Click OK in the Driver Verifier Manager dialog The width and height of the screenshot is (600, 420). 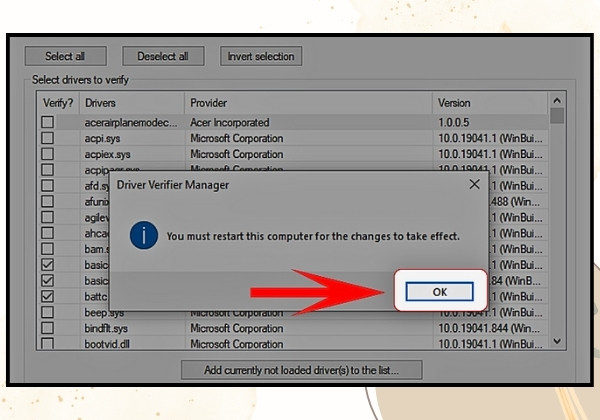click(440, 292)
